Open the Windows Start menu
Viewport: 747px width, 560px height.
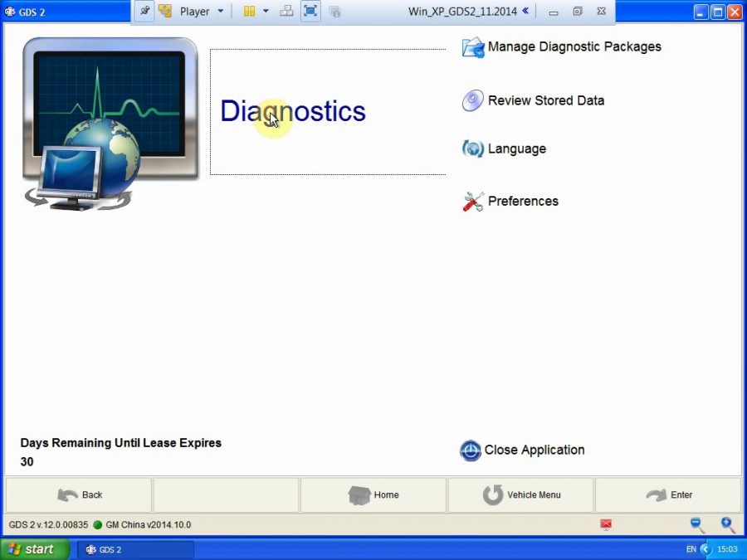click(33, 549)
